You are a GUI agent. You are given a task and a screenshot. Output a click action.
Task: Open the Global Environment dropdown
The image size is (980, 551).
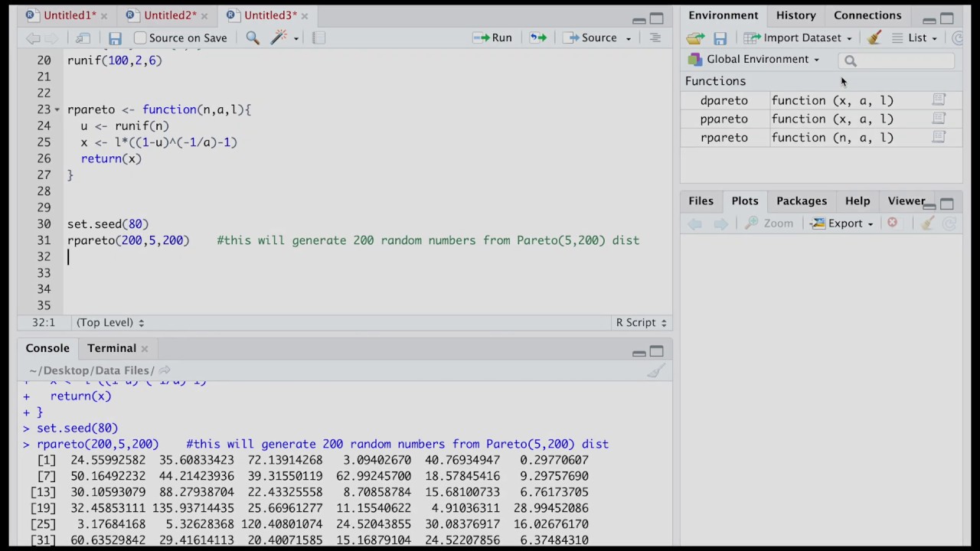click(x=753, y=59)
